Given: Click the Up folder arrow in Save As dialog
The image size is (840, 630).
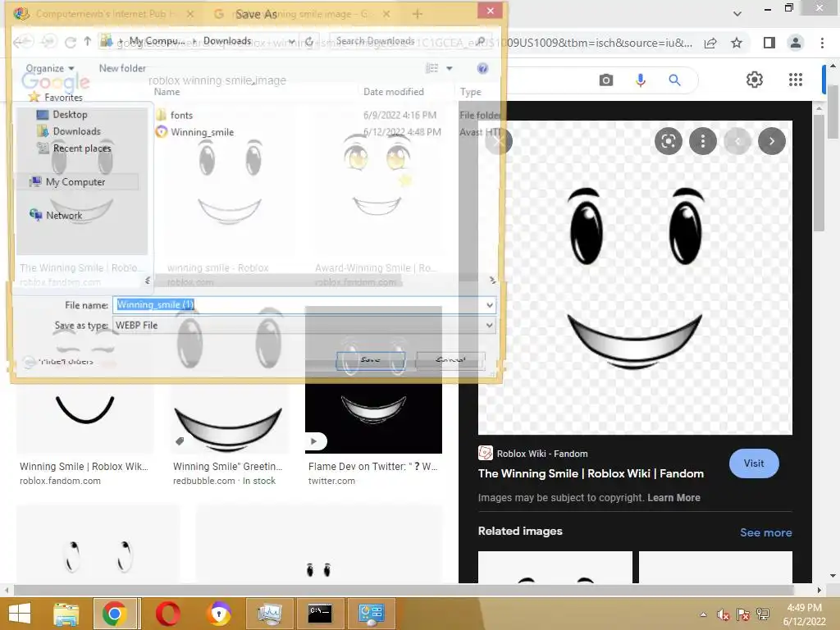Looking at the screenshot, I should [x=87, y=41].
